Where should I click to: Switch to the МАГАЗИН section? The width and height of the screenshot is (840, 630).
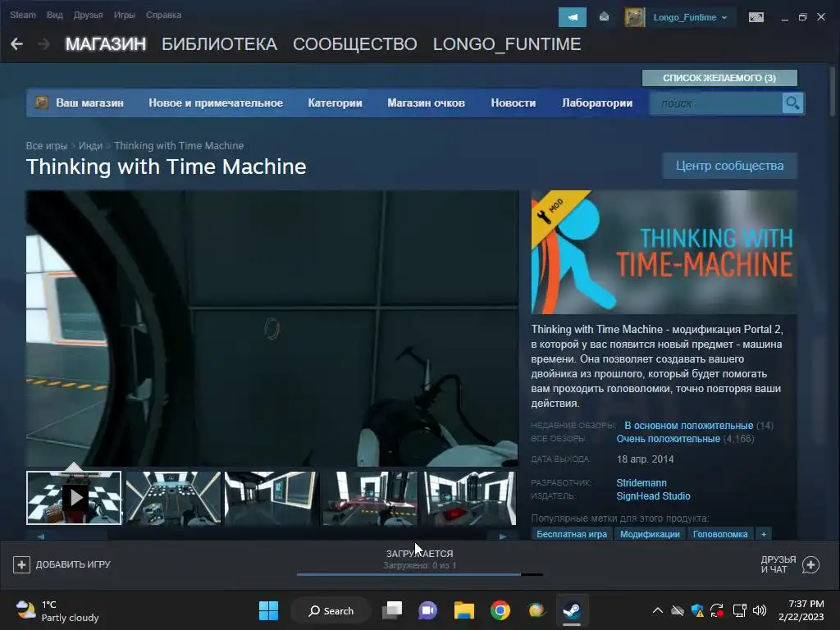click(x=106, y=44)
